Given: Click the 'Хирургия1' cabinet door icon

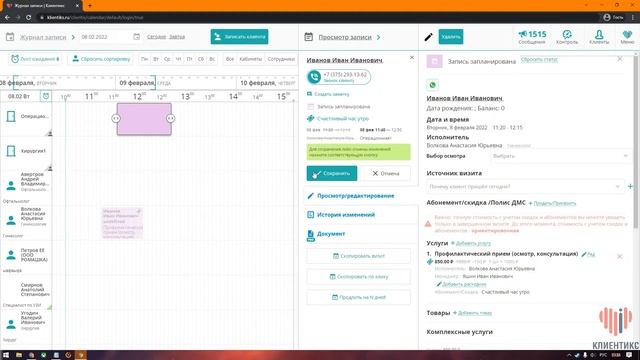Looking at the screenshot, I should point(11,151).
